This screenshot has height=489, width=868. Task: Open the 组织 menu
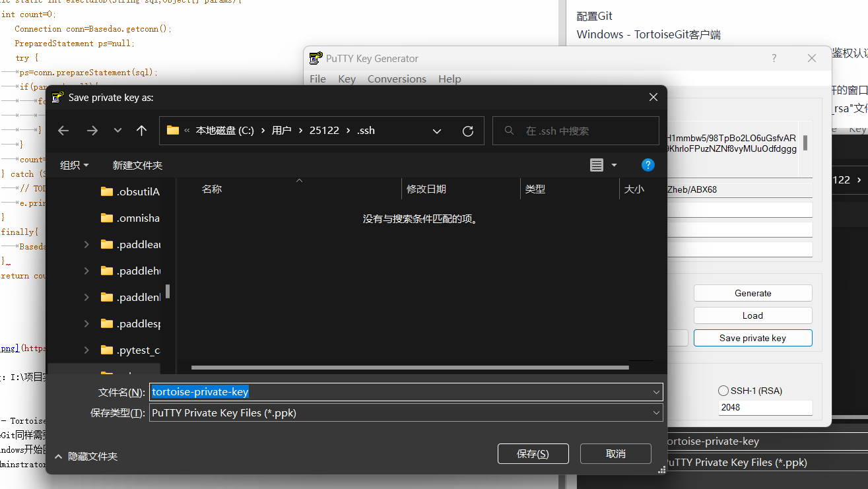pyautogui.click(x=75, y=165)
